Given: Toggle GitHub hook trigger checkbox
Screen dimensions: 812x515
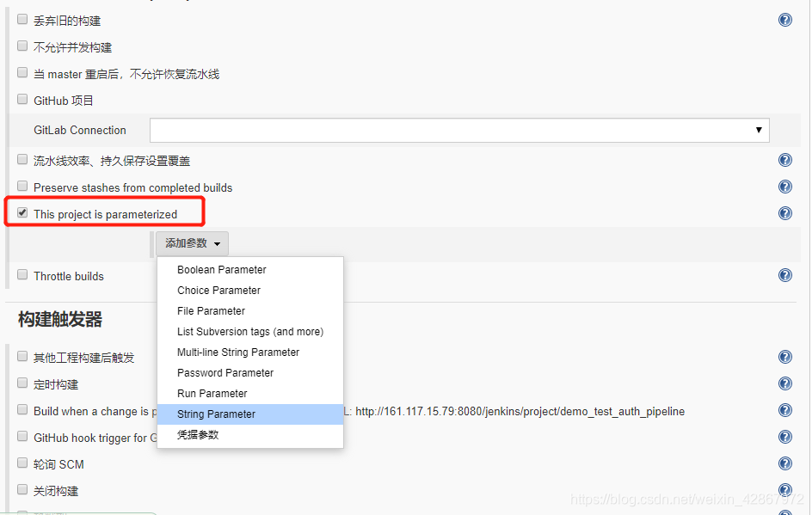Looking at the screenshot, I should (x=22, y=436).
